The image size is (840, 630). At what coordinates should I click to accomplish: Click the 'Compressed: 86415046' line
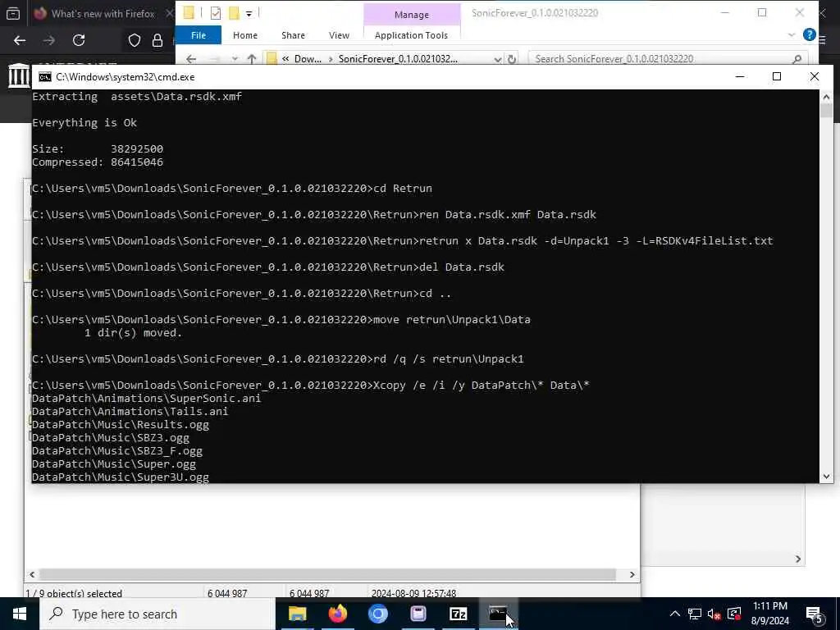(x=98, y=162)
